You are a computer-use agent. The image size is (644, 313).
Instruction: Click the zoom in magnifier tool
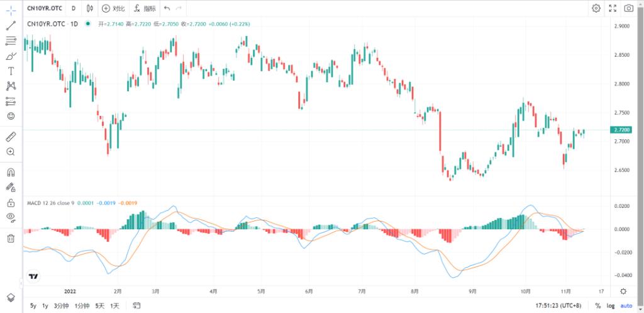pyautogui.click(x=11, y=152)
